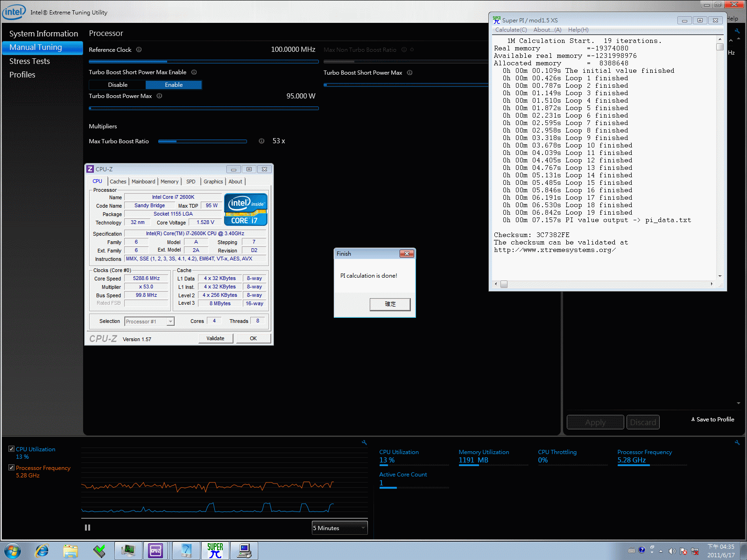The image size is (747, 560).
Task: Open Help(H) menu in Super PI
Action: (x=578, y=30)
